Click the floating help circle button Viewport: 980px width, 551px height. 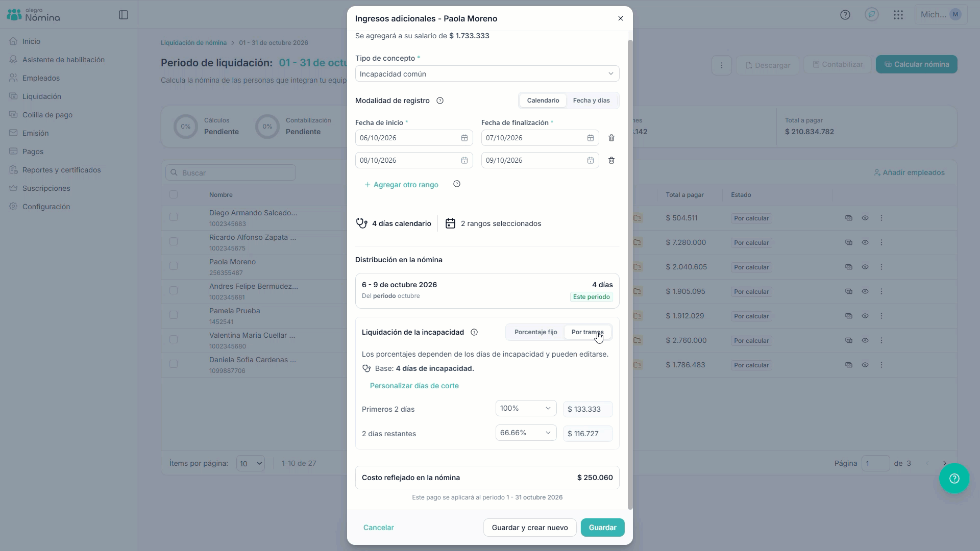point(954,478)
